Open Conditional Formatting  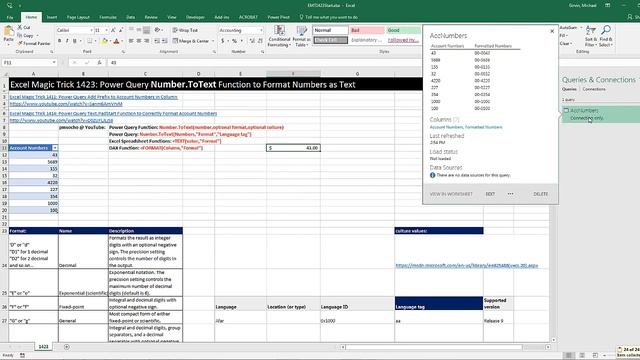(279, 36)
